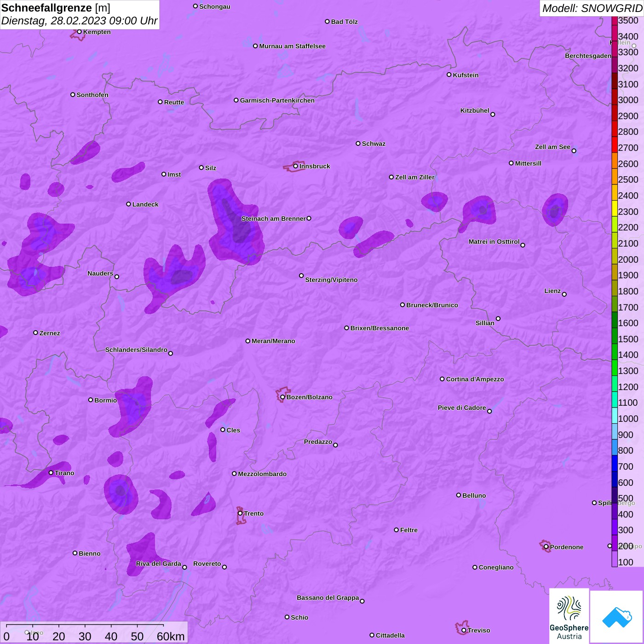
Task: Click the Schlanders/Silandro label
Action: coord(136,350)
